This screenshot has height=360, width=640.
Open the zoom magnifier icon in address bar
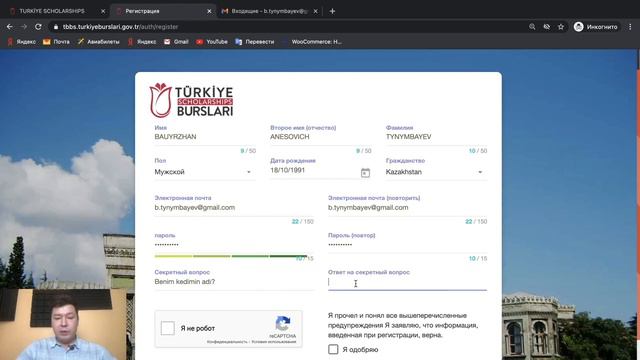[x=532, y=27]
